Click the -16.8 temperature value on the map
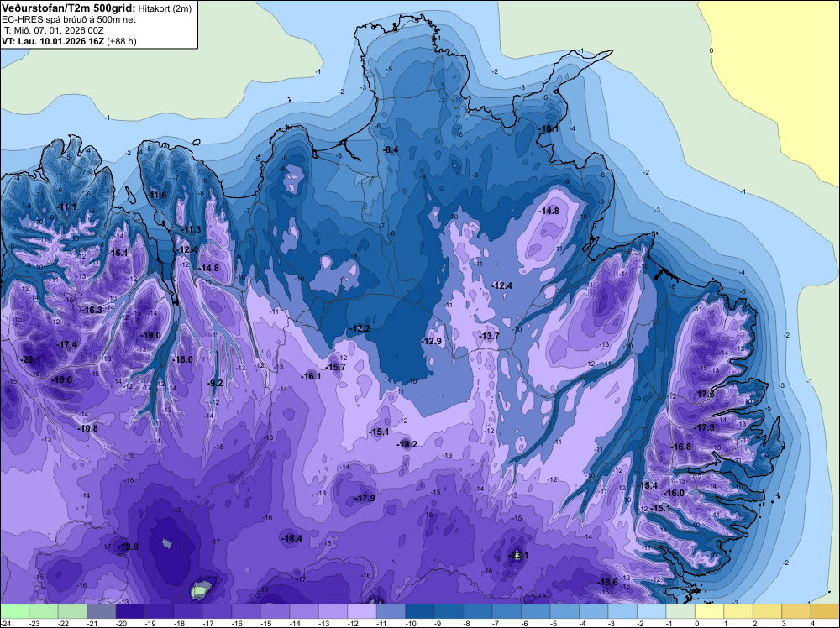Image resolution: width=840 pixels, height=628 pixels. (681, 447)
